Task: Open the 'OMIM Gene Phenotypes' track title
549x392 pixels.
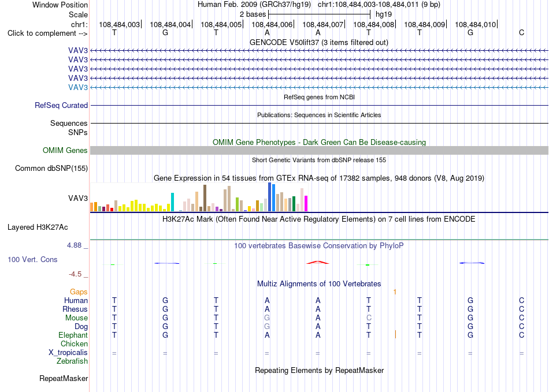Action: point(319,143)
